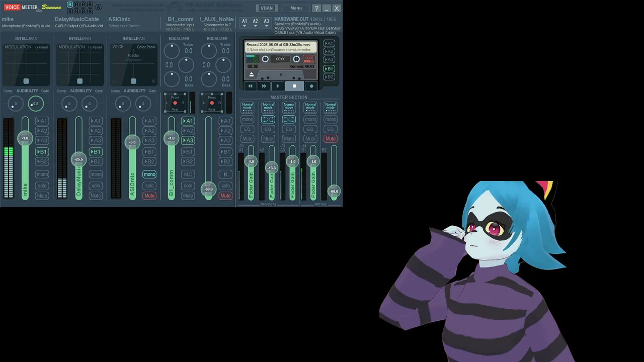Click the AUX strip surround panner red dot
The image size is (644, 362).
point(212,103)
